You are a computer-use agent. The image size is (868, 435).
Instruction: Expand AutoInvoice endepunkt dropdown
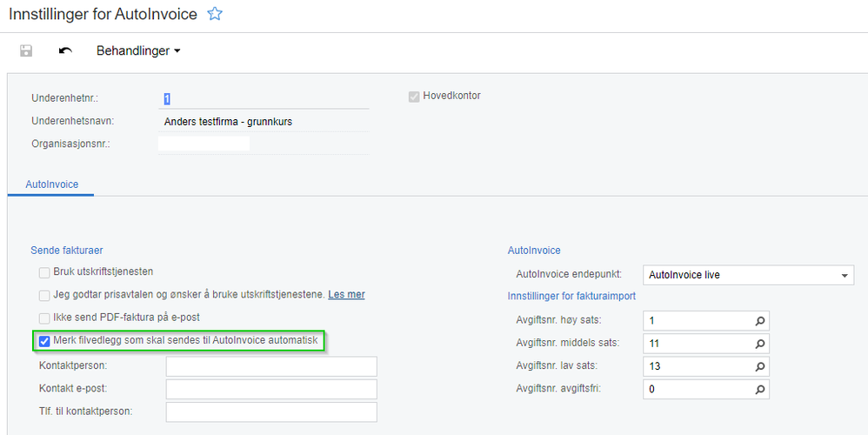[x=845, y=276]
